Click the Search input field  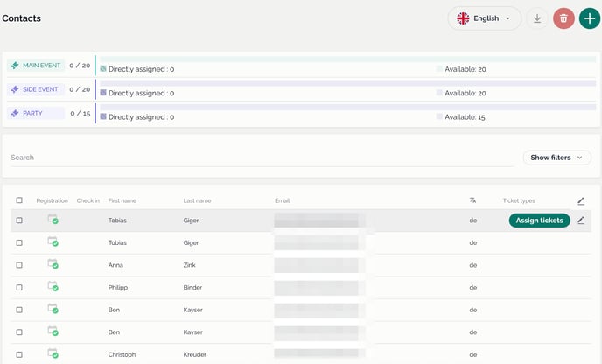262,157
